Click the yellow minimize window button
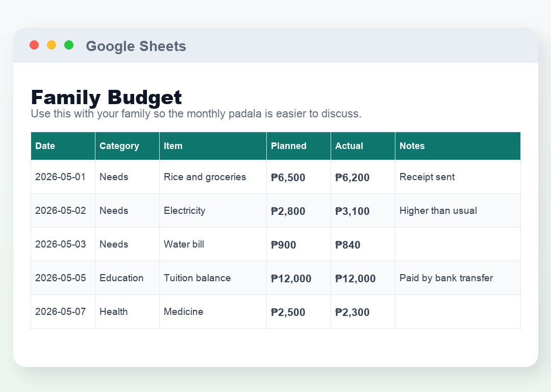The image size is (551, 392). (x=52, y=45)
